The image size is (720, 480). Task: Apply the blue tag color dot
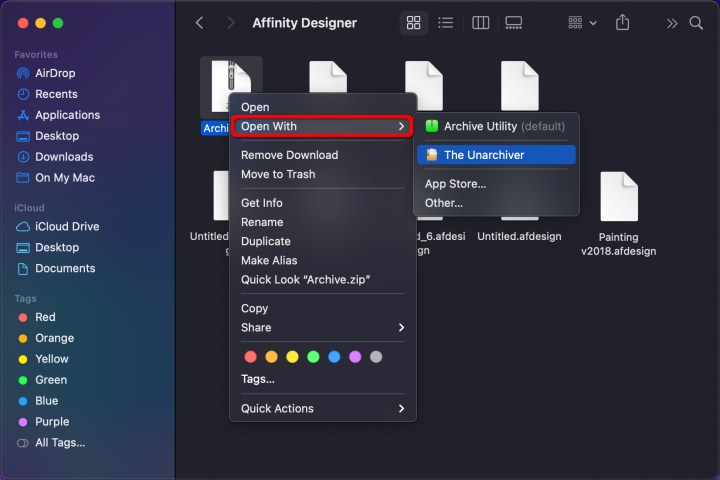(x=334, y=357)
